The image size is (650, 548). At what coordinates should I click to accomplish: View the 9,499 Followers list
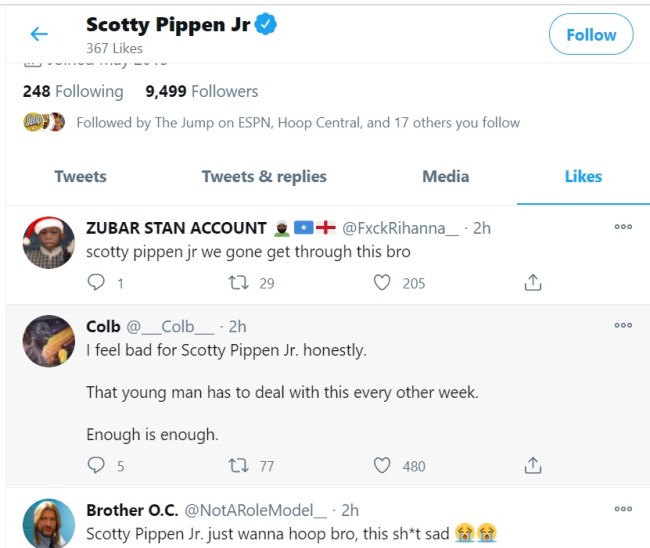click(201, 91)
